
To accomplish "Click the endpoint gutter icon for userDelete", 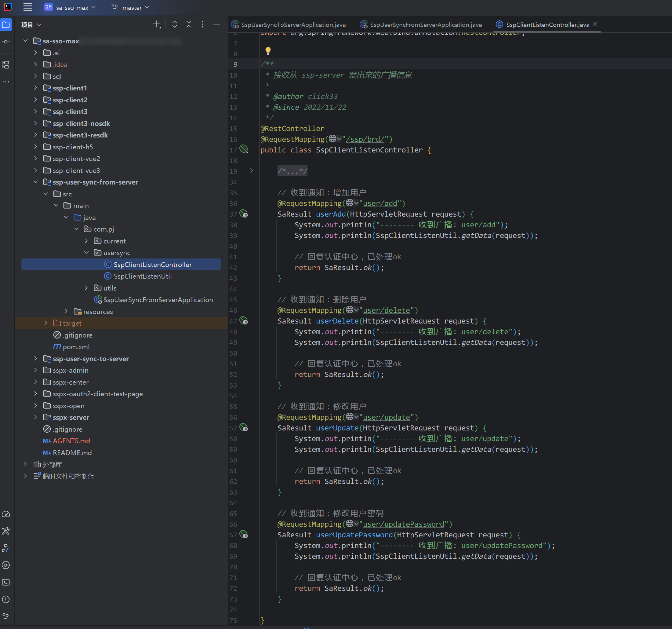I will click(x=244, y=320).
